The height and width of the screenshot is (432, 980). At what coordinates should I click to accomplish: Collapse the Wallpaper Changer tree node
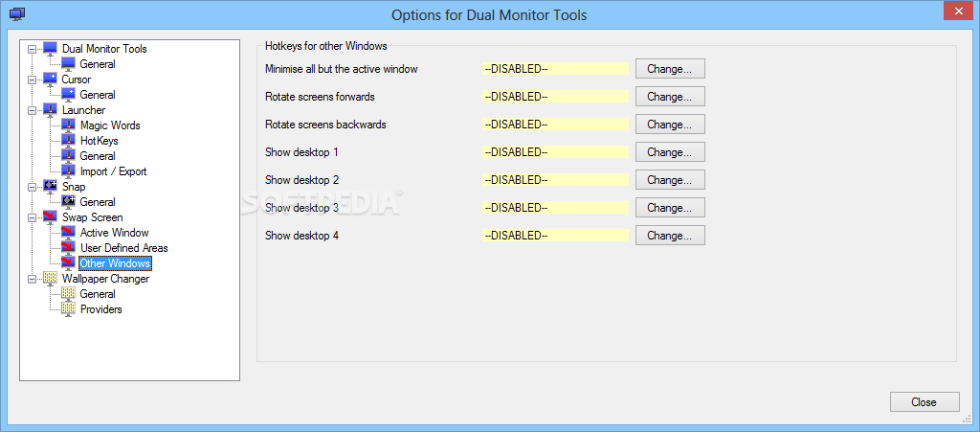[x=32, y=279]
